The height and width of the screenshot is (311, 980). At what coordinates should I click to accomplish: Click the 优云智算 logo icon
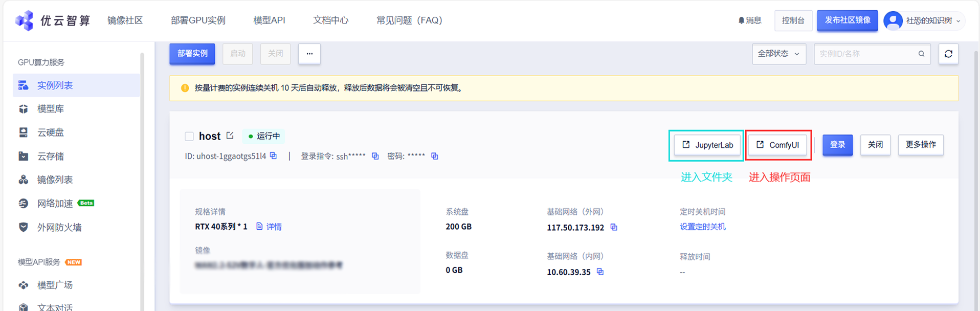click(x=24, y=20)
